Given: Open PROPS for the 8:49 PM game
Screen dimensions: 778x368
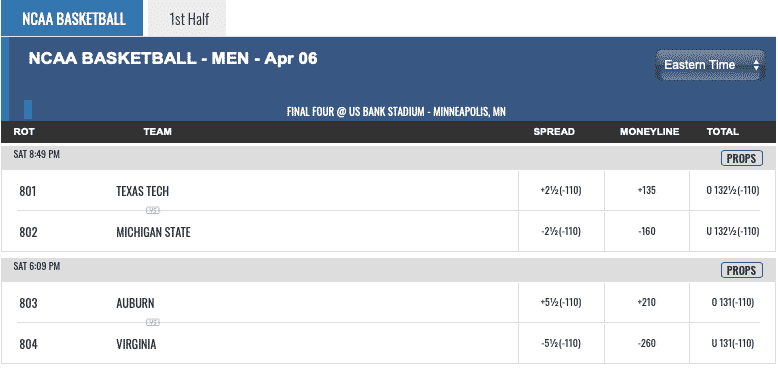Looking at the screenshot, I should 741,159.
